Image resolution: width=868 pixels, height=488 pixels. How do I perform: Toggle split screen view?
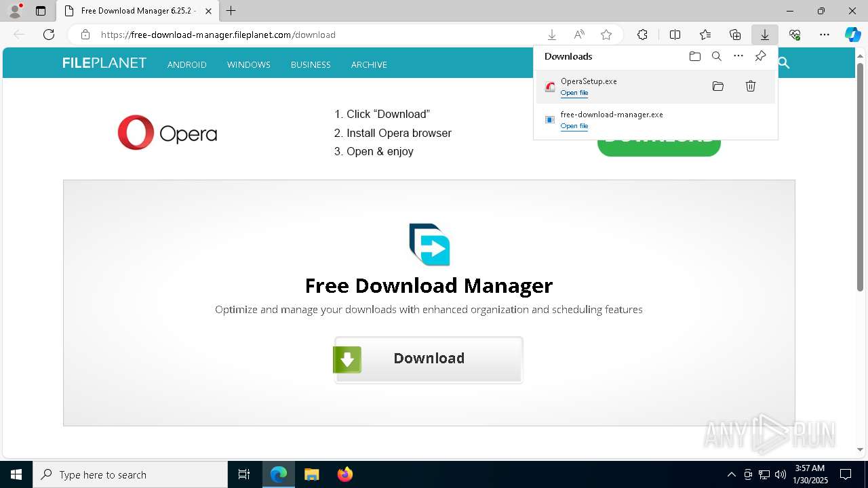(x=675, y=35)
